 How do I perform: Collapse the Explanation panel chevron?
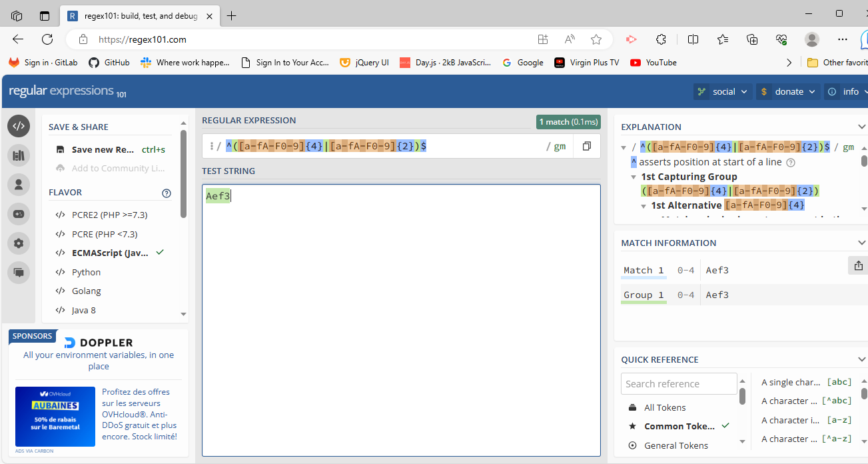pos(861,127)
